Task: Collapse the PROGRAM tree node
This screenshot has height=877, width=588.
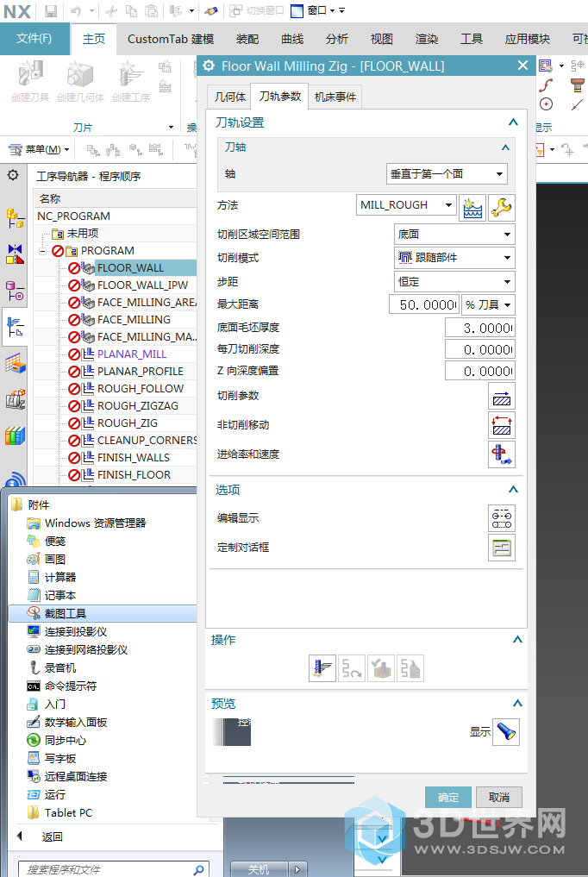Action: click(x=42, y=251)
